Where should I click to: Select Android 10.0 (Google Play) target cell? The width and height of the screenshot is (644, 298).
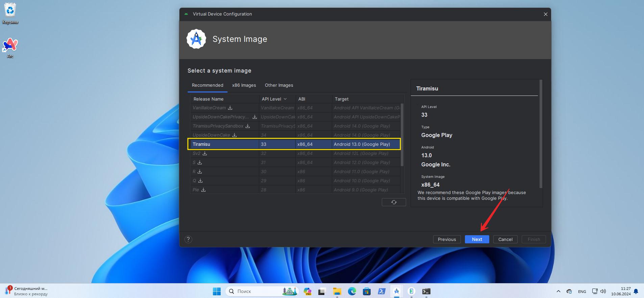click(x=366, y=181)
